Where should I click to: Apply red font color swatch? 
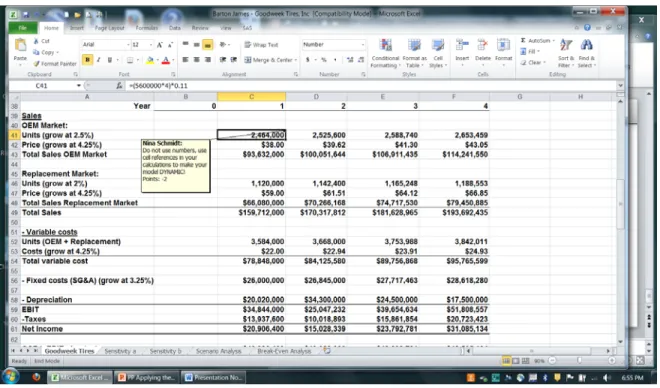[x=166, y=60]
